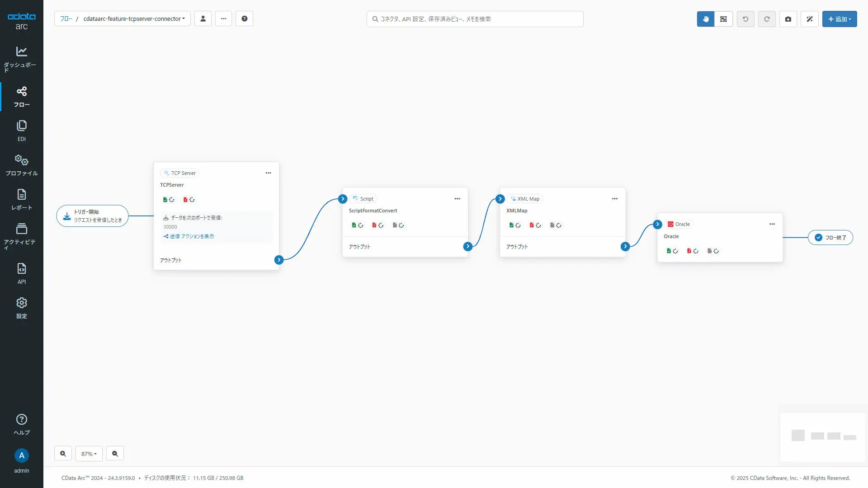
Task: Click the CData Arc logo
Action: pos(21,21)
